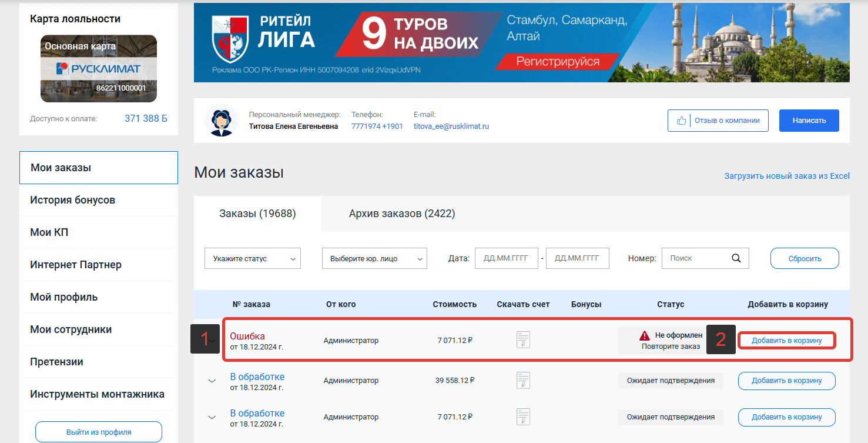This screenshot has width=868, height=443.
Task: Click the Не оформлен status text
Action: tap(679, 335)
